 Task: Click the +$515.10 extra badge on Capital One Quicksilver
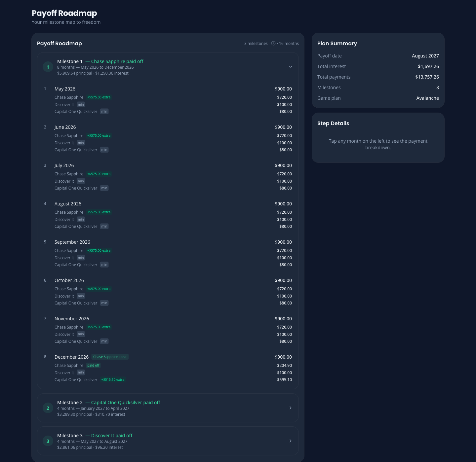coord(113,379)
